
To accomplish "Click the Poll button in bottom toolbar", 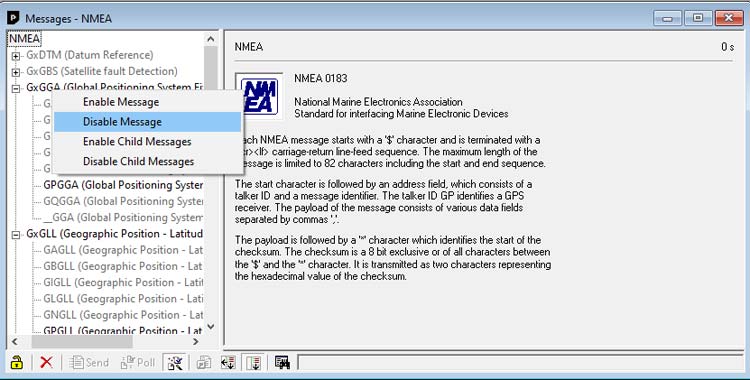I will [138, 362].
